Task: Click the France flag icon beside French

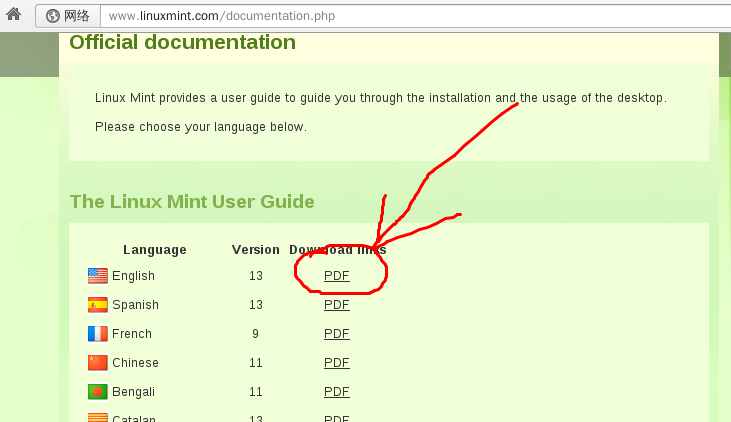Action: pos(97,334)
